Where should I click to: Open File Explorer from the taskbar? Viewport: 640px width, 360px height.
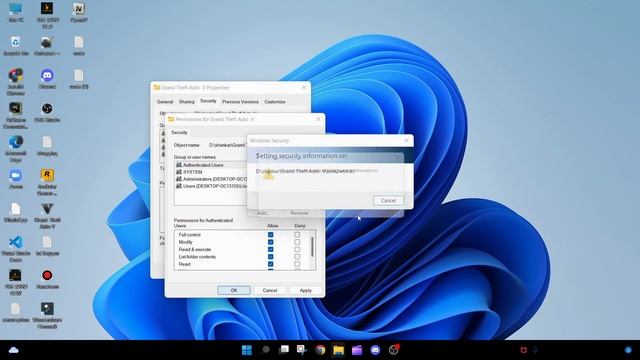point(338,350)
